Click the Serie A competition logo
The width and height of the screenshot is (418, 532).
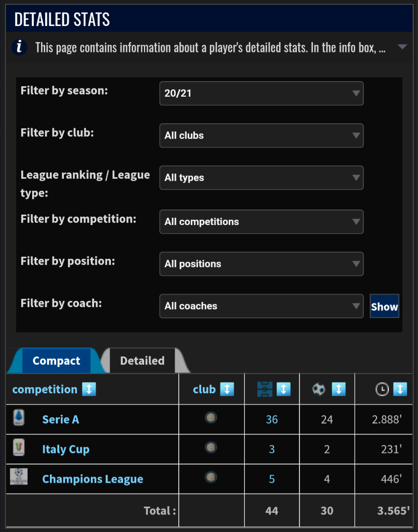(x=19, y=418)
